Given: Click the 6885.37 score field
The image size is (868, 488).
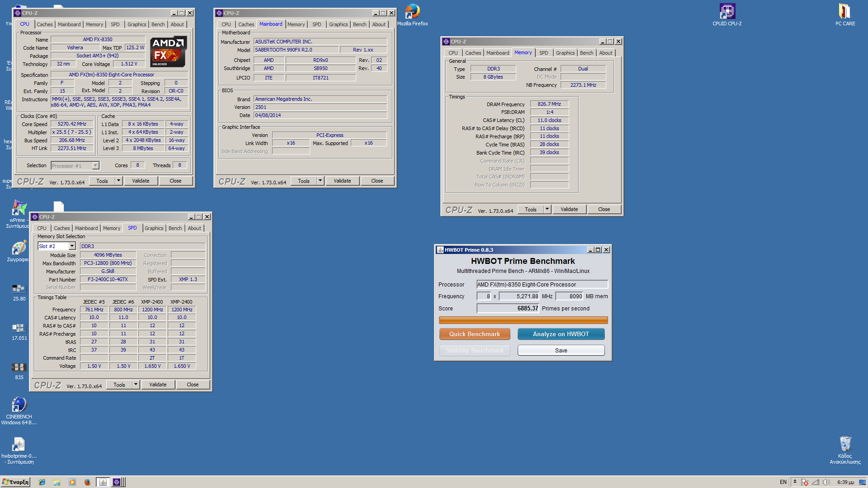Looking at the screenshot, I should (x=508, y=308).
